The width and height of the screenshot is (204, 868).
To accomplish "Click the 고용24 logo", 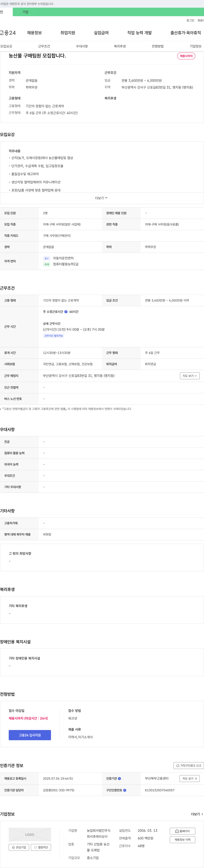I will pos(7,33).
